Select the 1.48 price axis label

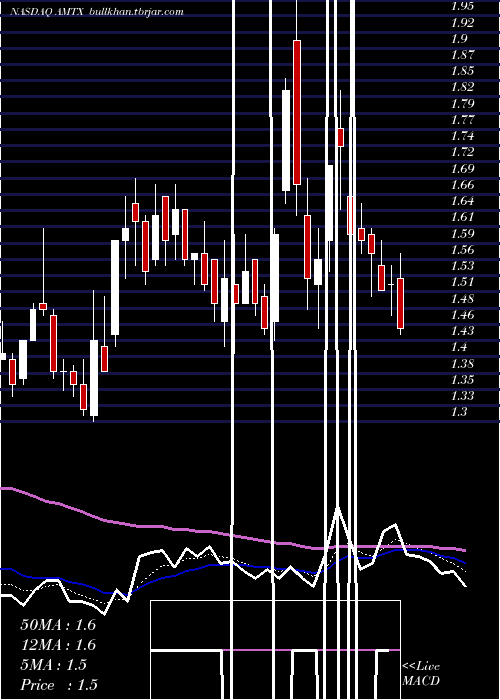(x=462, y=298)
